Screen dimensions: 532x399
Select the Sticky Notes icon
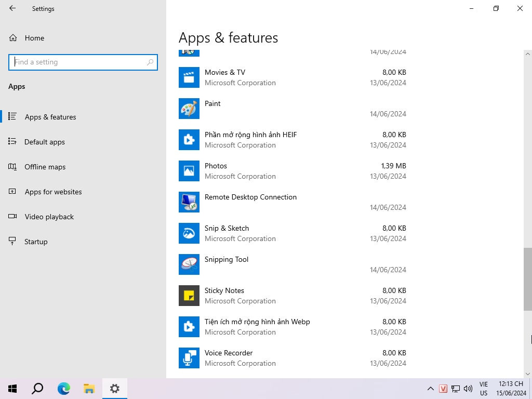point(189,296)
